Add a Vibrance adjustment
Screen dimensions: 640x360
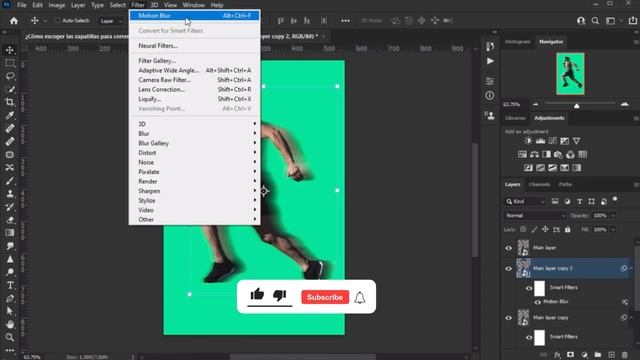[x=576, y=141]
